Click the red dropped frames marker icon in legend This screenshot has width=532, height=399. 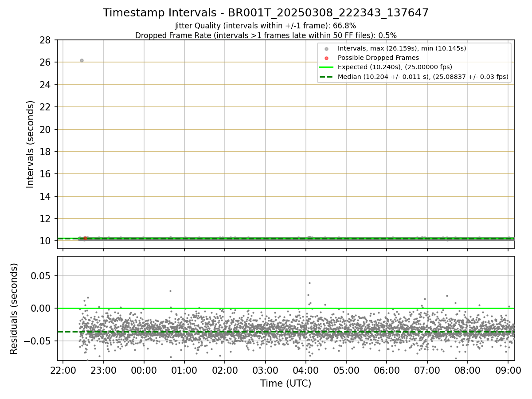326,58
